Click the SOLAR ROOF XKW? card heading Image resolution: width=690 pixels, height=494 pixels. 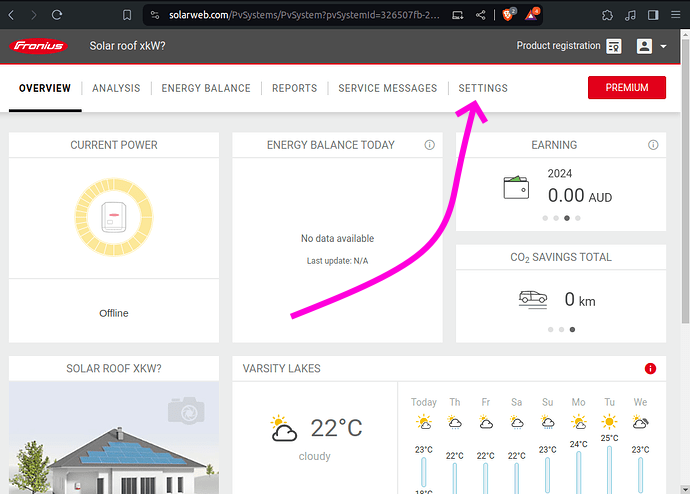114,369
